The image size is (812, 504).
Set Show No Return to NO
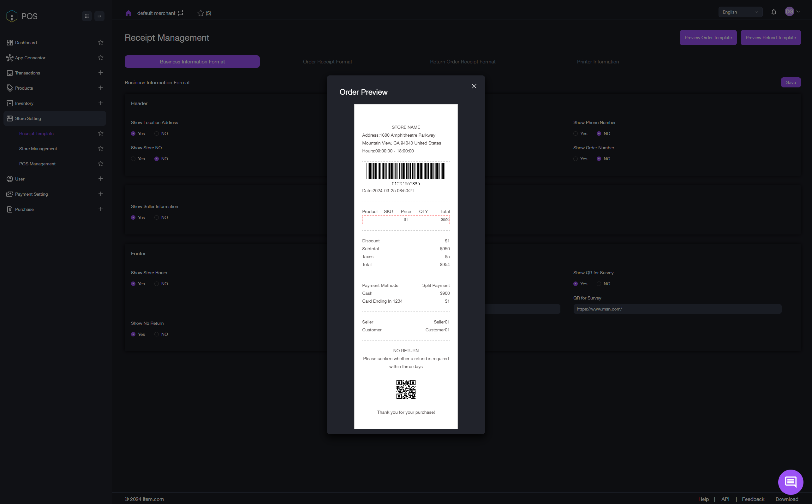(x=156, y=334)
